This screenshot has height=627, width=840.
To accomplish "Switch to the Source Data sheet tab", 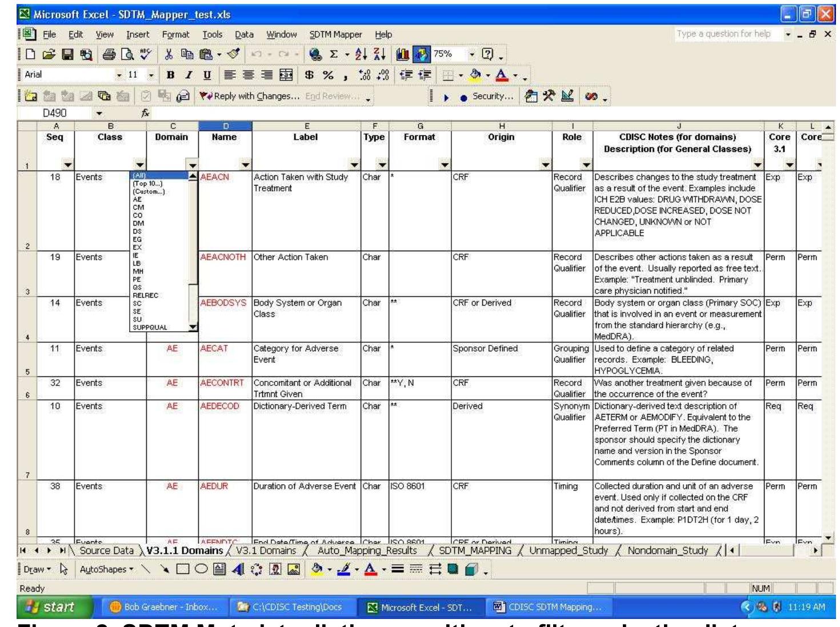I will [106, 550].
